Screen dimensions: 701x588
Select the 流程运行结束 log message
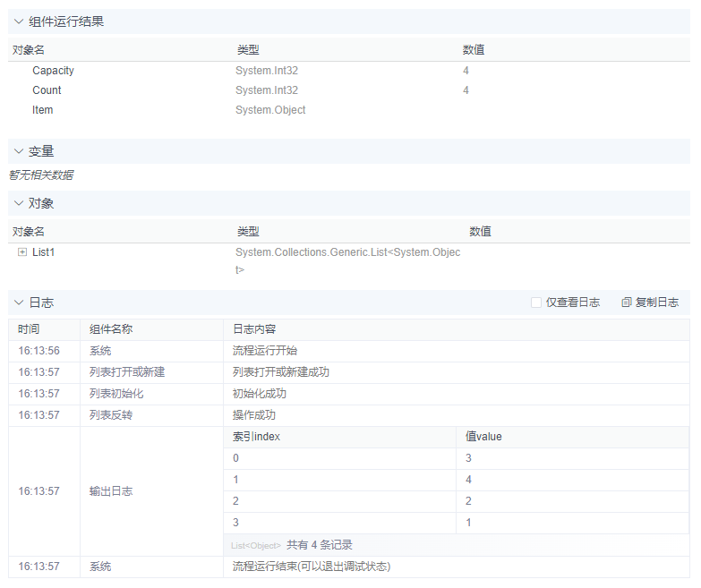click(x=312, y=567)
